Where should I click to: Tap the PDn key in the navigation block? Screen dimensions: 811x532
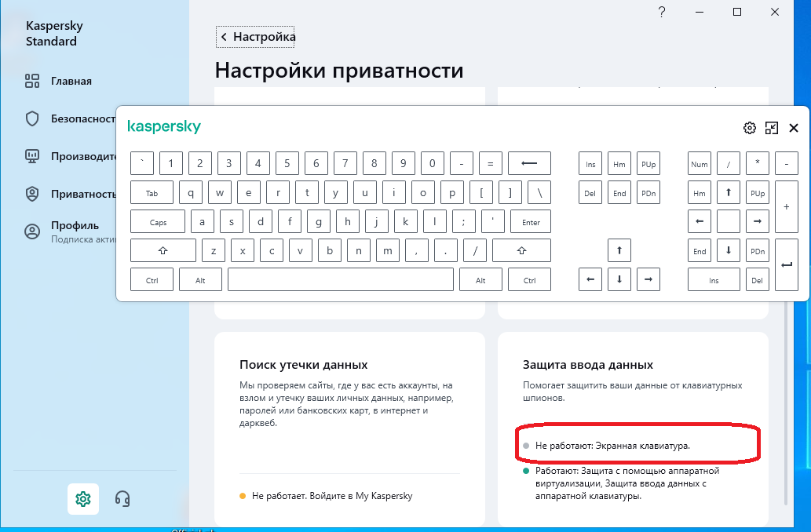click(648, 192)
